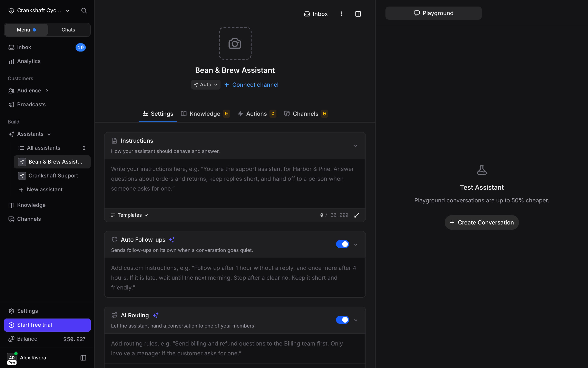Viewport: 588px width, 368px height.
Task: Click the three-dot more options icon
Action: 342,14
